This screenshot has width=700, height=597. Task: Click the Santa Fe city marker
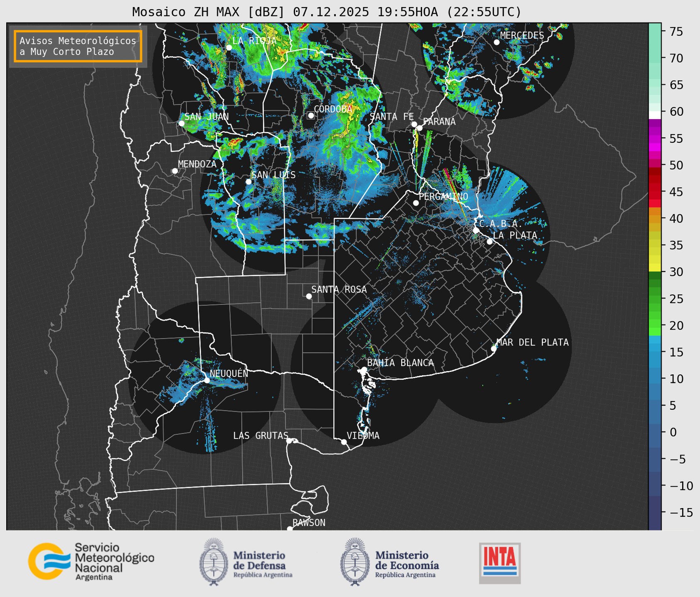414,124
